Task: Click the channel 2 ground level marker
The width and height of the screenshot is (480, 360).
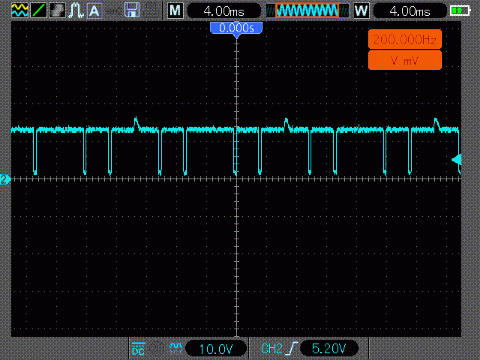Action: pyautogui.click(x=5, y=180)
